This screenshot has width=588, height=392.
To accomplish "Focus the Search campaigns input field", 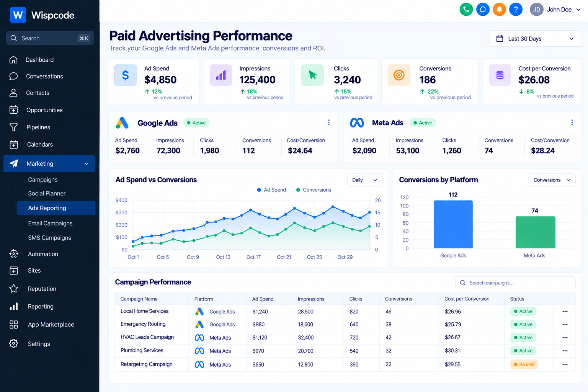I will click(515, 283).
